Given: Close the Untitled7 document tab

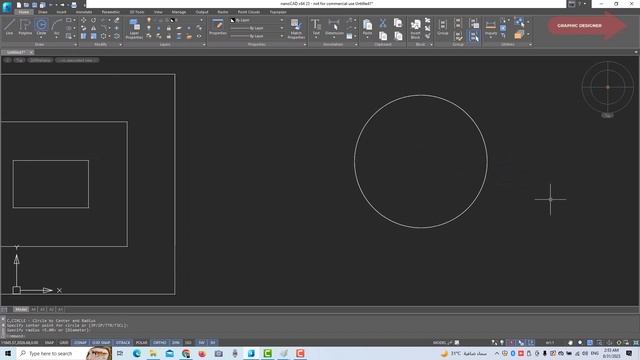Looking at the screenshot, I should click(x=31, y=52).
